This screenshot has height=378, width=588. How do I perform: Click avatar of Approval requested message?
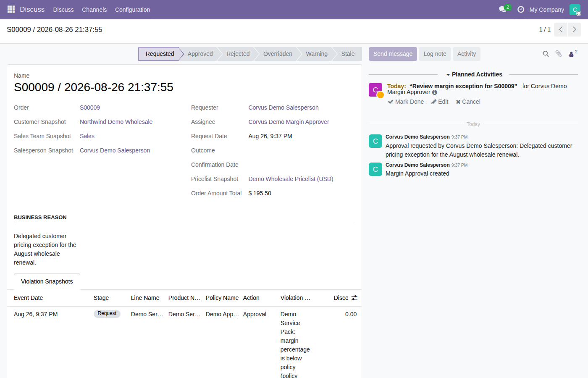[x=375, y=141]
